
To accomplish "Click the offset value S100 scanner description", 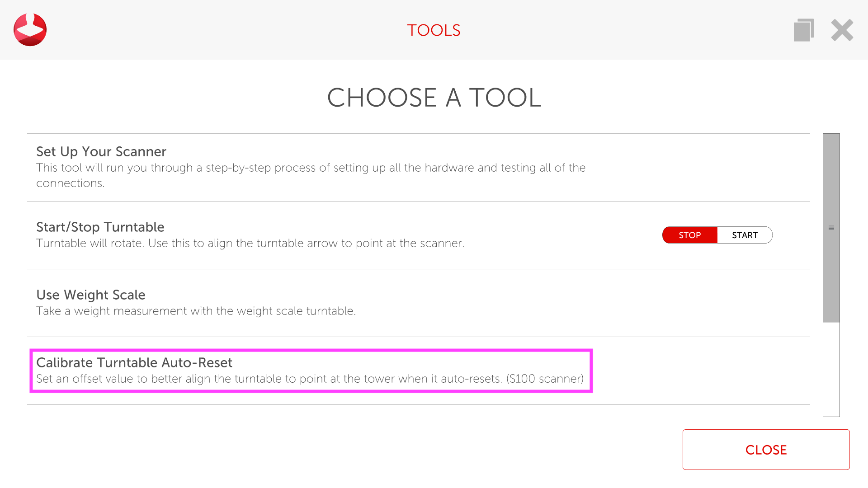I will click(x=310, y=379).
